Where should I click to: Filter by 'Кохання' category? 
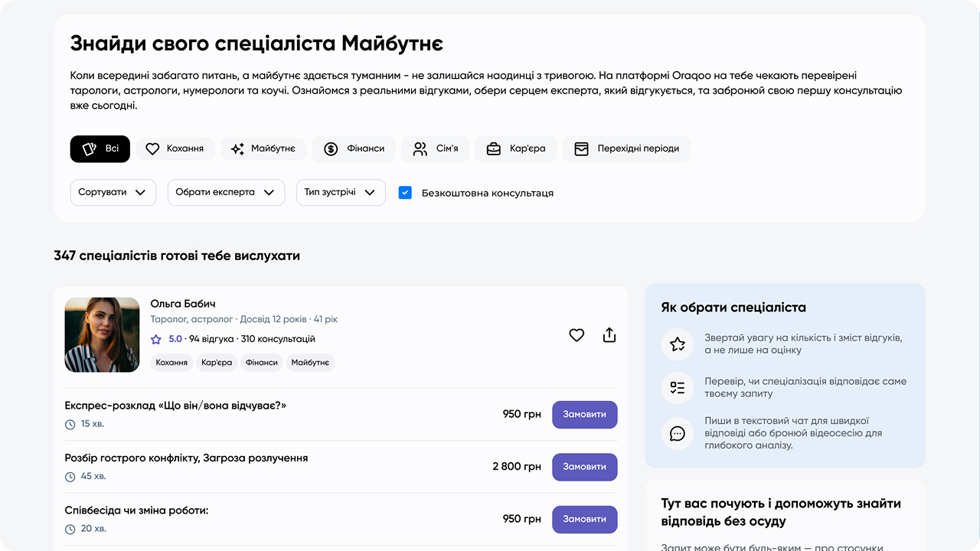pyautogui.click(x=175, y=149)
